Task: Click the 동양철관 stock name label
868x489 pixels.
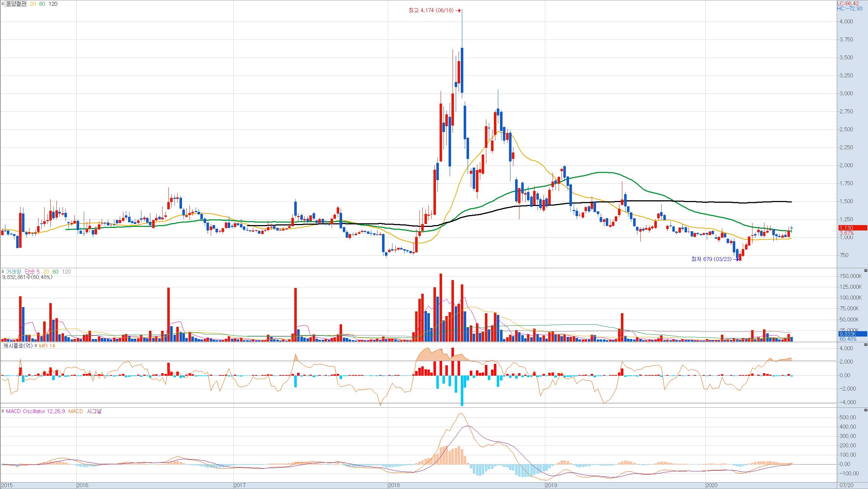Action: point(16,4)
